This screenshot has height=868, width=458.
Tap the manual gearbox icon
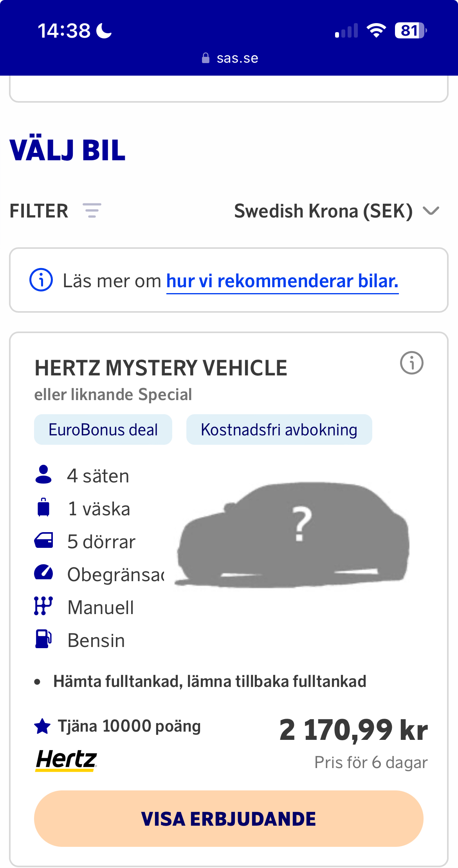point(43,606)
